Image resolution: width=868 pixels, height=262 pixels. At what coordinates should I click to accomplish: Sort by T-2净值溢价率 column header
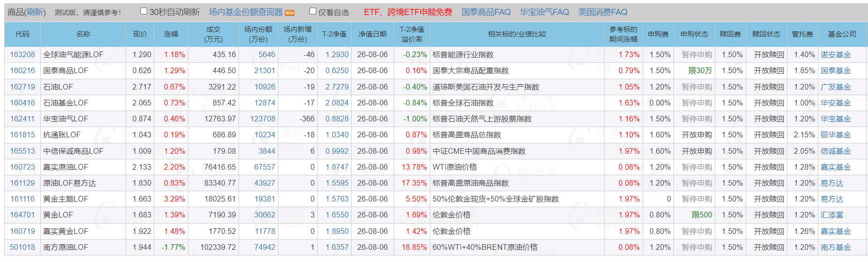[412, 34]
